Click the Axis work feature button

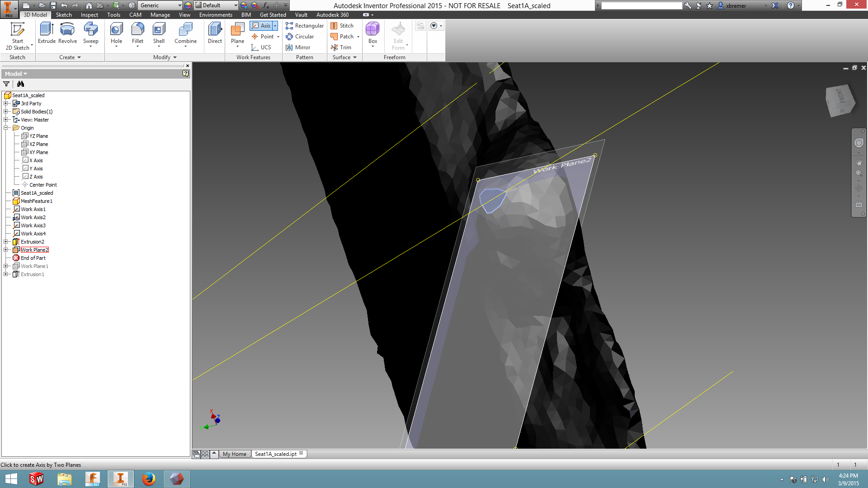261,26
